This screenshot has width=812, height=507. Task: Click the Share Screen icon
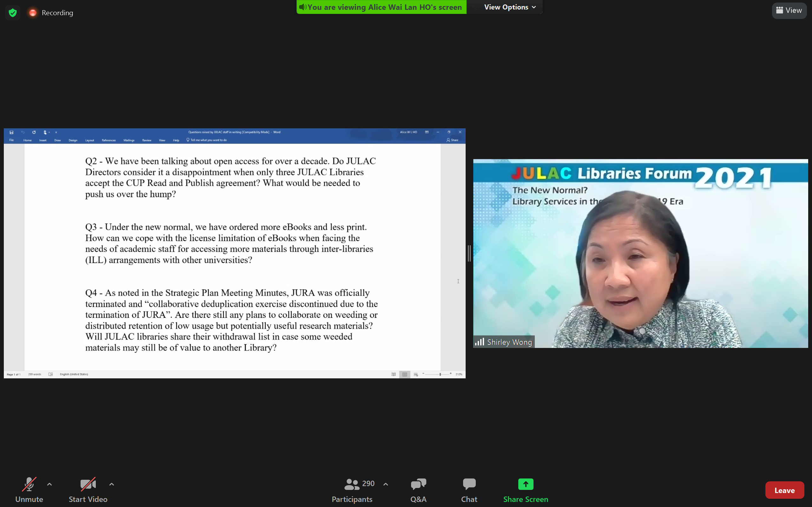[x=525, y=484]
